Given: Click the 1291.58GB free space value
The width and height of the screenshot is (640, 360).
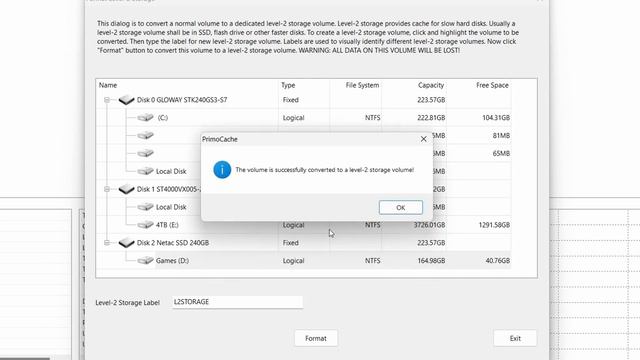Looking at the screenshot, I should click(x=494, y=225).
